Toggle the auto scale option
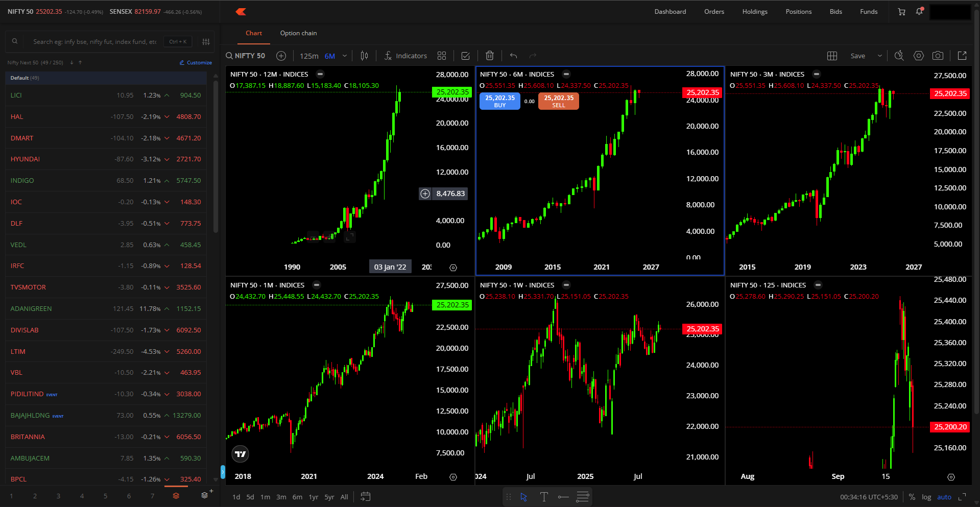 (x=944, y=497)
